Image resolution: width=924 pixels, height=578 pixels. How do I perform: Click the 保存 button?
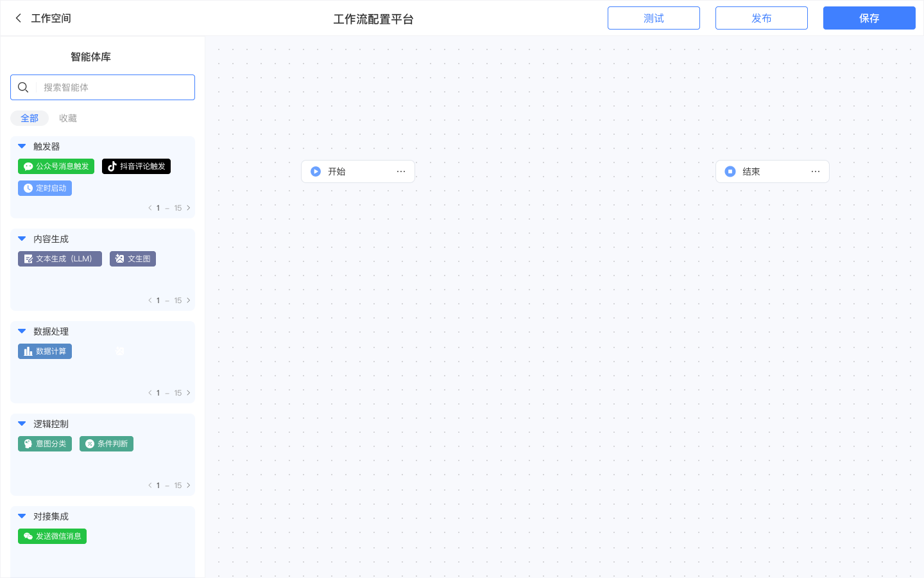(869, 18)
